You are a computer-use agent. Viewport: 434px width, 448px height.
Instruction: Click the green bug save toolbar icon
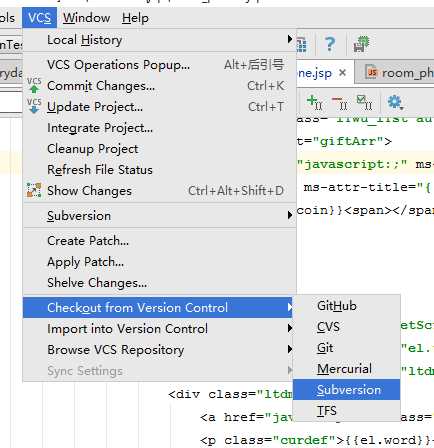click(x=361, y=44)
